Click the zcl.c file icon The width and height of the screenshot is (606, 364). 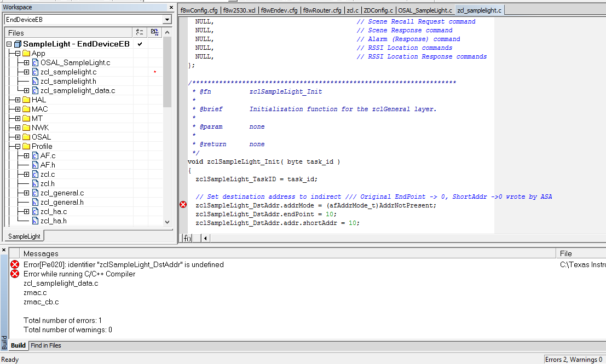[x=35, y=174]
